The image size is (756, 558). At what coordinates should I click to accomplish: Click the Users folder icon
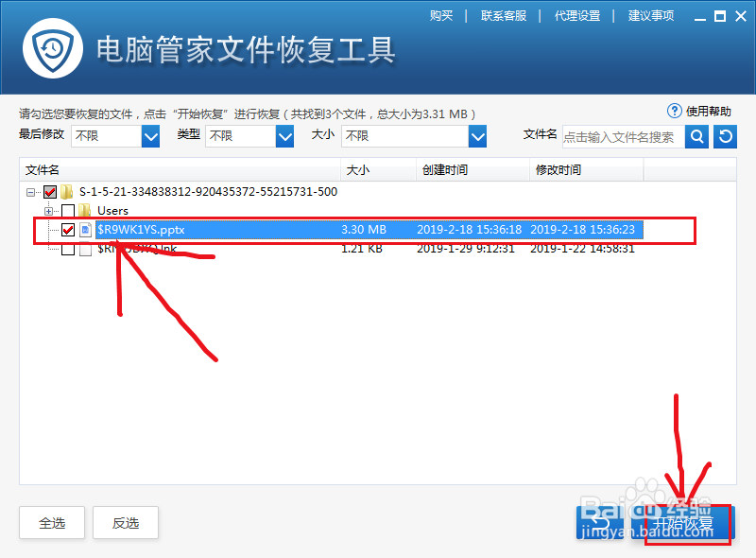[x=85, y=210]
